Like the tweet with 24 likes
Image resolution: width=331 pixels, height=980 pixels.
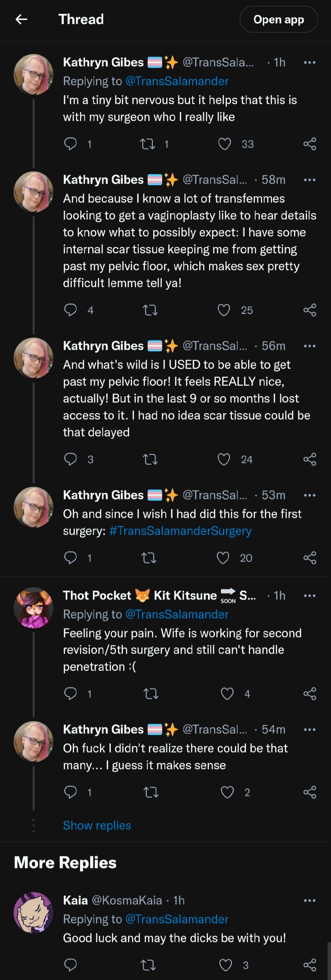click(224, 459)
